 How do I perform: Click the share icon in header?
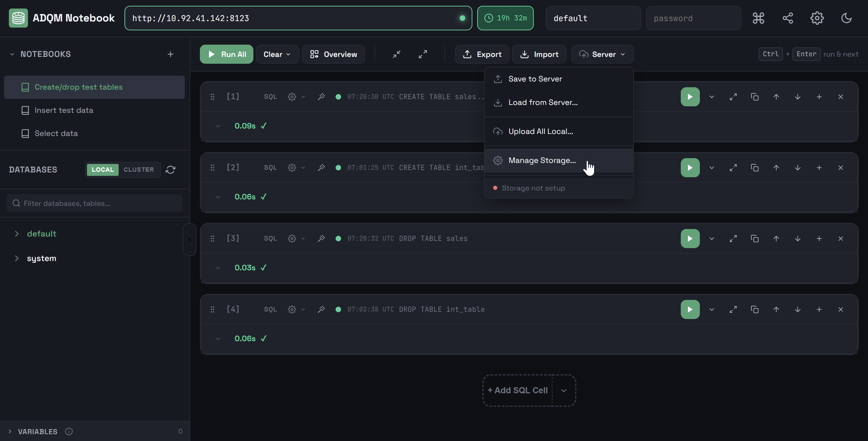tap(788, 18)
